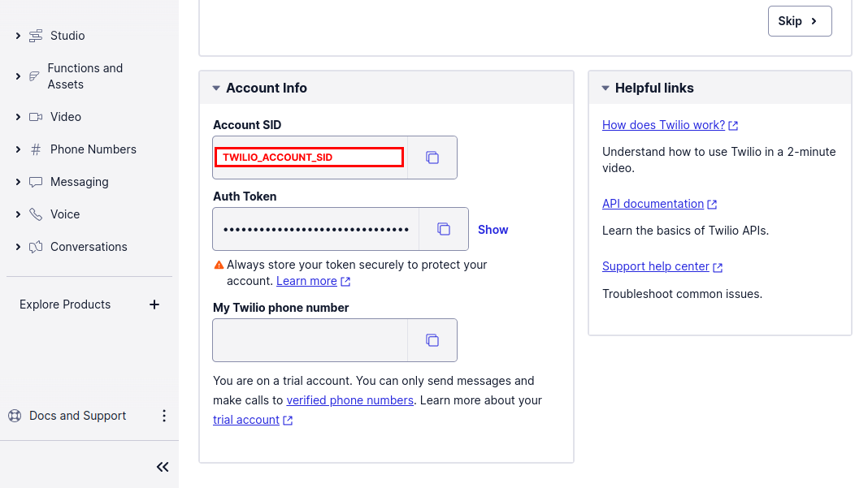The width and height of the screenshot is (868, 488).
Task: Open Functions and Assets in sidebar
Action: [85, 76]
